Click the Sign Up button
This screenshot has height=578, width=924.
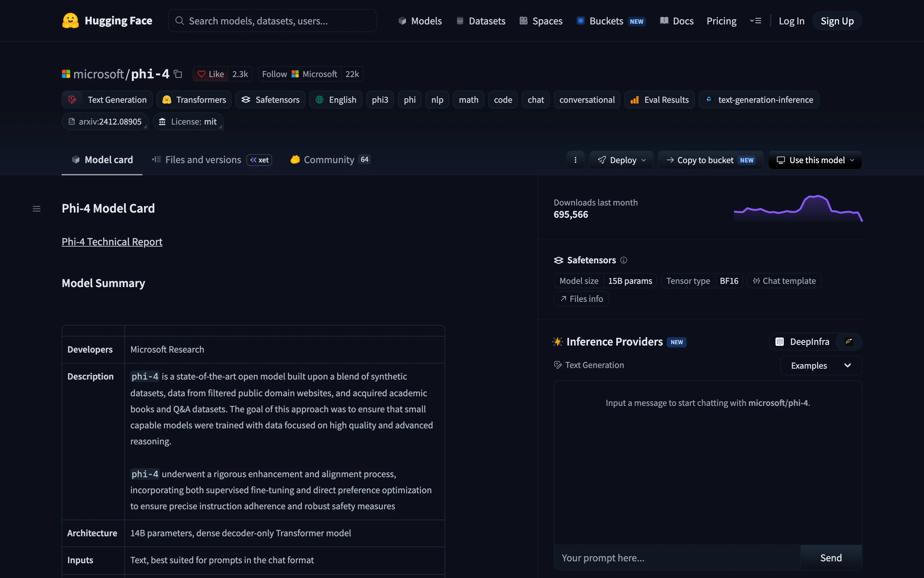837,21
